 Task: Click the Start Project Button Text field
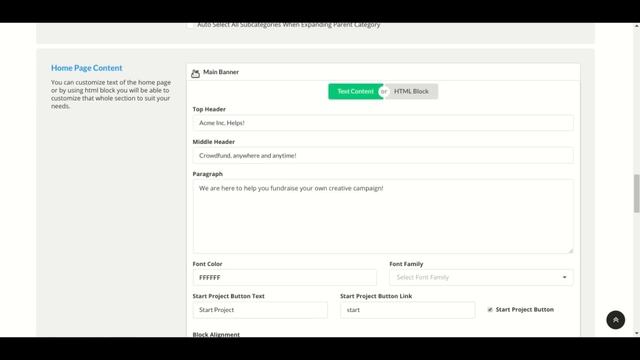click(260, 310)
